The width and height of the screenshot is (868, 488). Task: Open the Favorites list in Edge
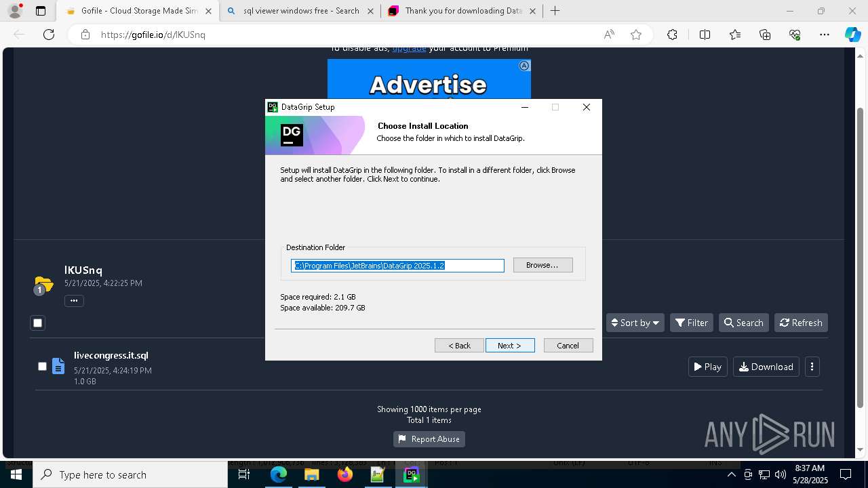pyautogui.click(x=735, y=35)
